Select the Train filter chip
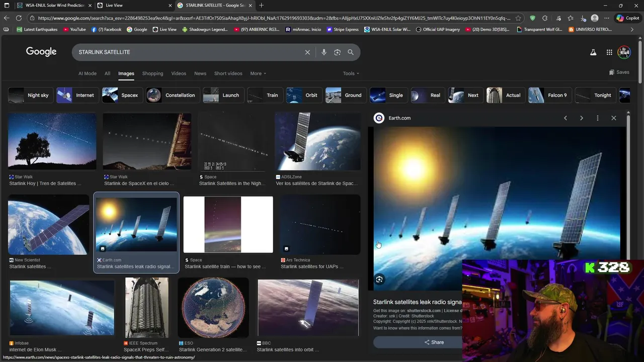The width and height of the screenshot is (644, 362). click(x=264, y=95)
